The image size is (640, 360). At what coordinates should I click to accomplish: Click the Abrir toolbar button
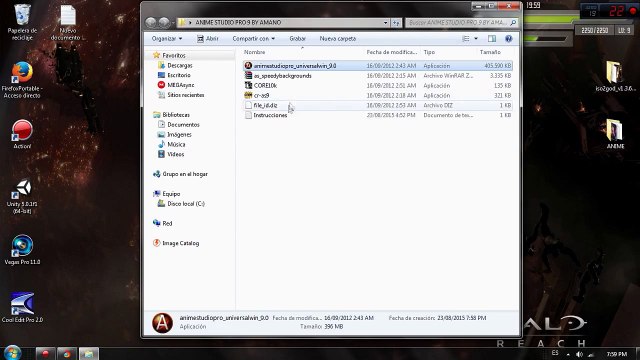point(208,38)
